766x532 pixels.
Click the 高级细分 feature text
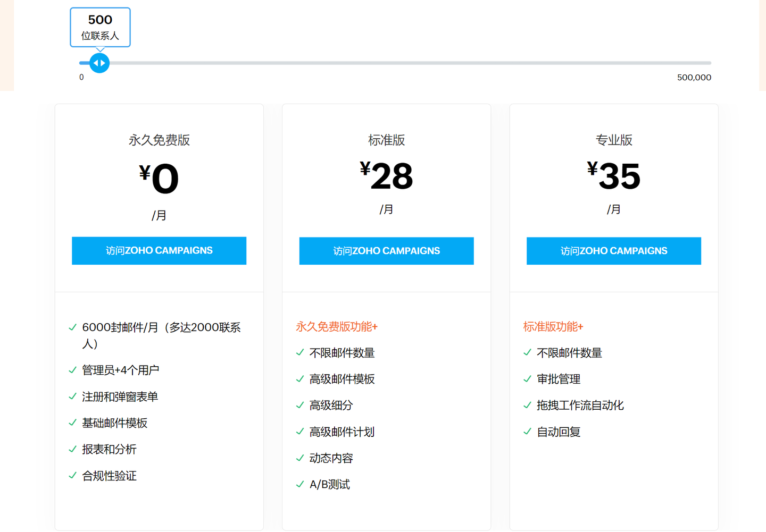point(331,406)
